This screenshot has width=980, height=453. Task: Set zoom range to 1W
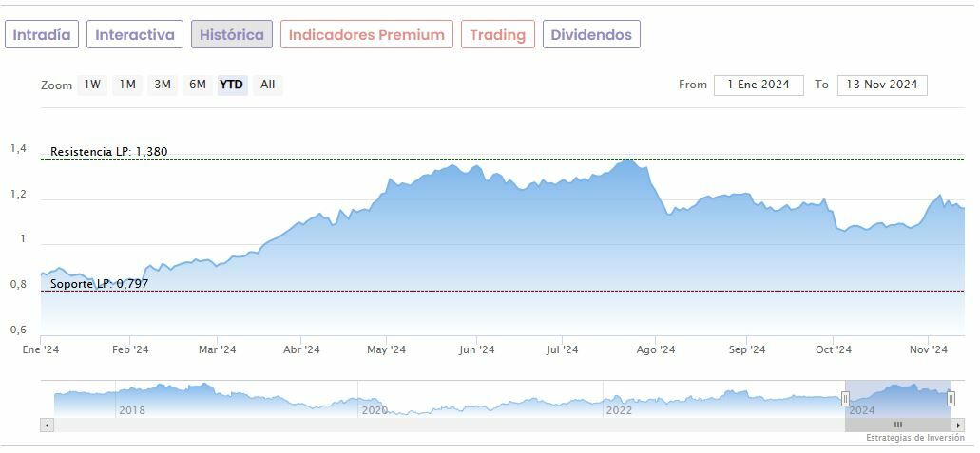[x=91, y=85]
